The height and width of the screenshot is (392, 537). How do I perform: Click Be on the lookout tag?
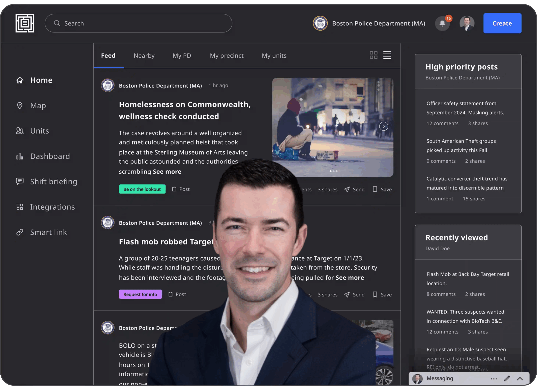(142, 189)
